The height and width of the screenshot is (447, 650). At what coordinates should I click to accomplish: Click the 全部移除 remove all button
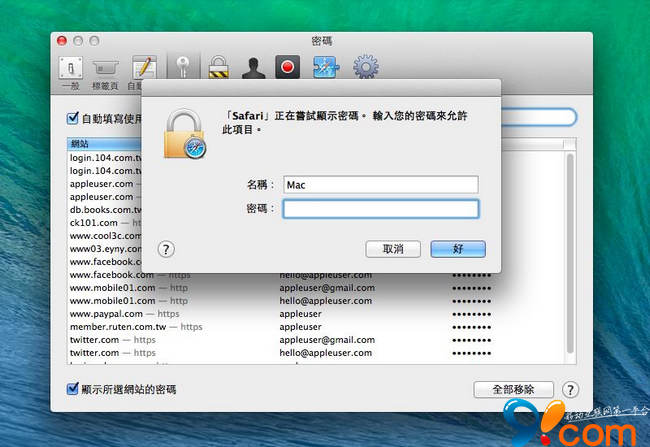point(513,389)
